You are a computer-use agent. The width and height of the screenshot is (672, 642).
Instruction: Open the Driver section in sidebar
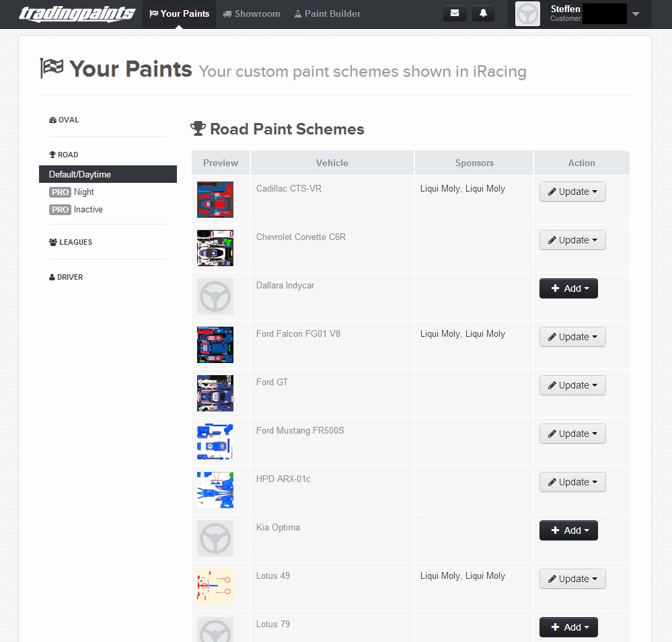click(66, 277)
